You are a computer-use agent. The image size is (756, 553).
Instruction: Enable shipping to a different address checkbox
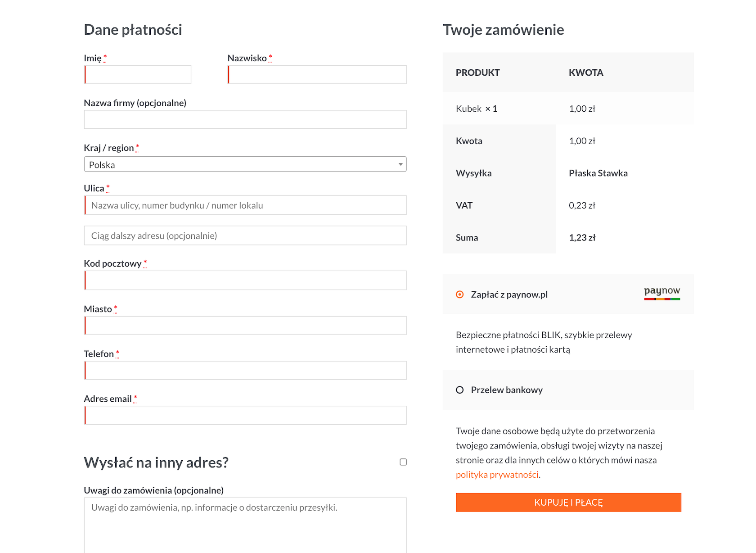click(403, 462)
